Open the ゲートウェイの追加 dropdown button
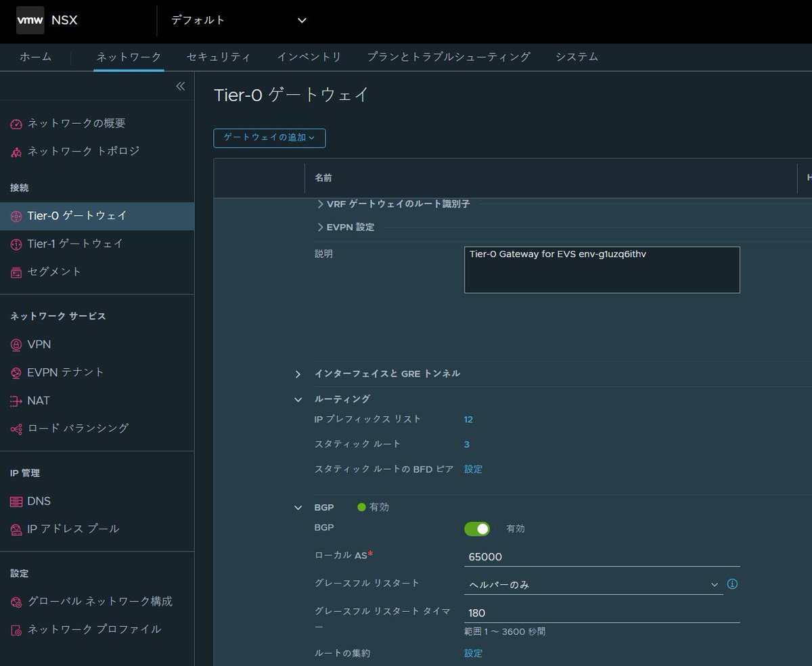This screenshot has width=812, height=666. point(269,138)
